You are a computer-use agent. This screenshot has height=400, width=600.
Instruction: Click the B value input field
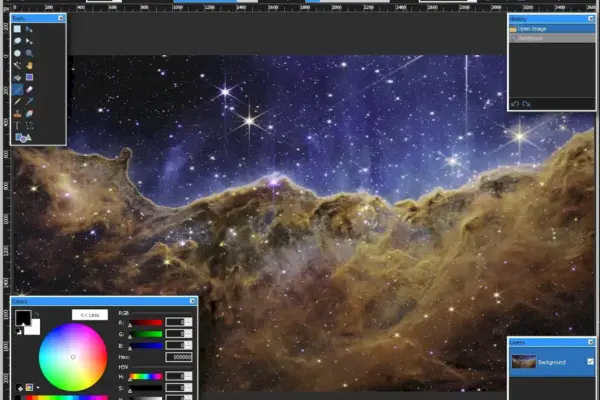175,345
